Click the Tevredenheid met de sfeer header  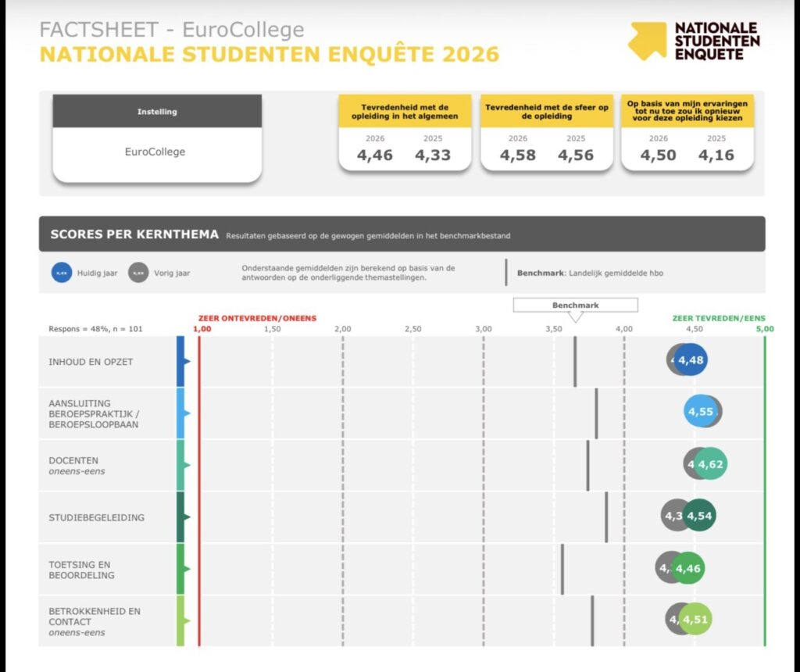(x=547, y=111)
